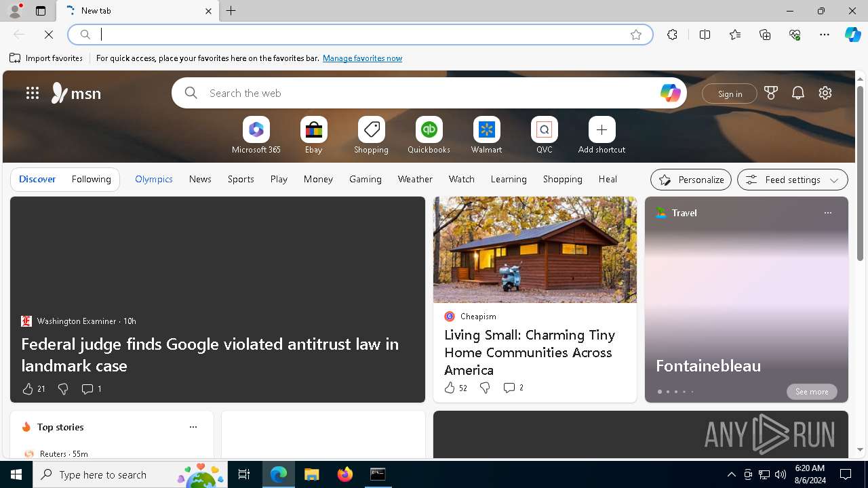Click the Sign in button
The height and width of the screenshot is (488, 868).
tap(730, 94)
